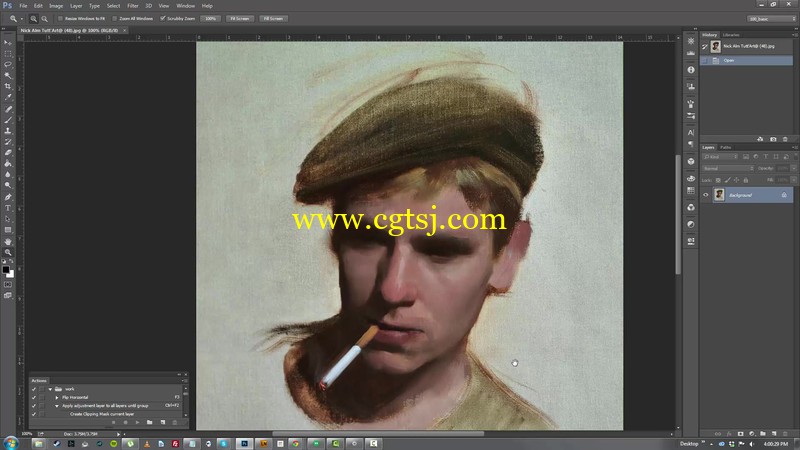Open the File menu
The width and height of the screenshot is (800, 450).
click(23, 6)
